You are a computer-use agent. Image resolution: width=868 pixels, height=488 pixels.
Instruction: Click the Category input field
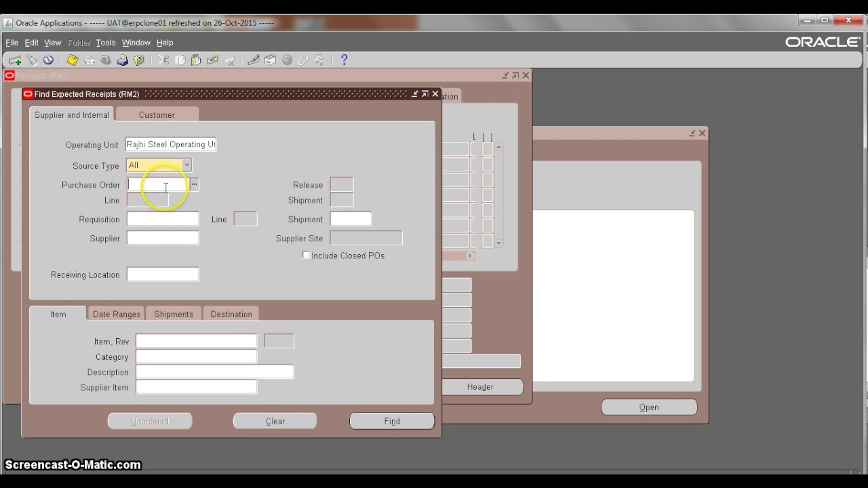point(196,357)
